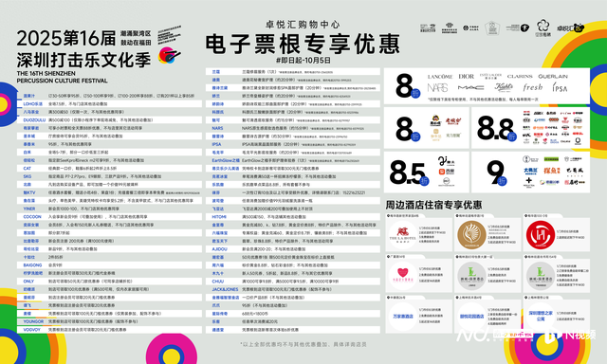Click the text 2025第16届
This screenshot has width=607, height=364.
point(66,38)
